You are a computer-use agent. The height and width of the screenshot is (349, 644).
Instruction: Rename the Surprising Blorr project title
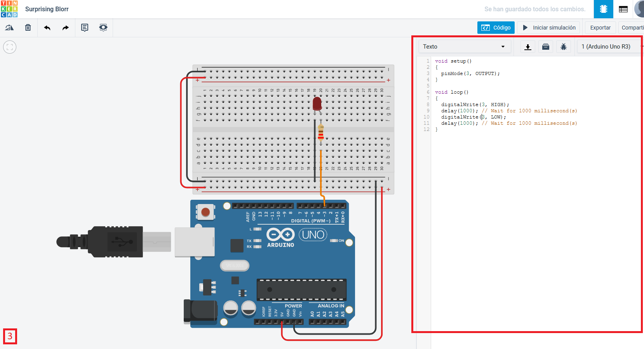coord(47,9)
